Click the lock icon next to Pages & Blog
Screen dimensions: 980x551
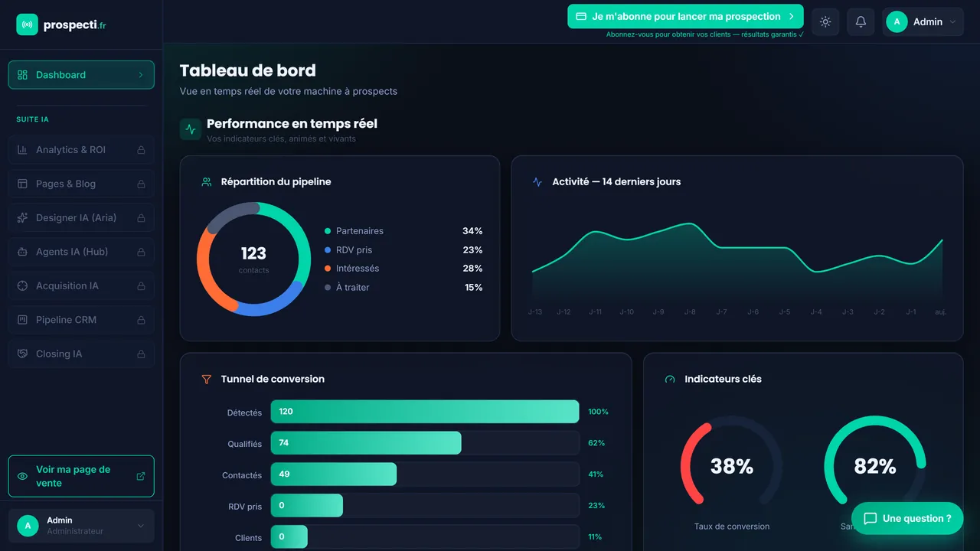pyautogui.click(x=141, y=184)
